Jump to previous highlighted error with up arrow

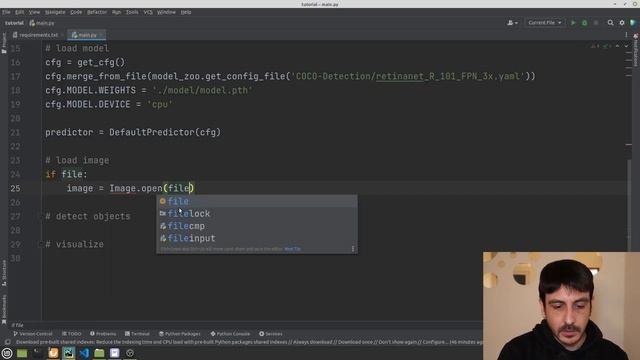pyautogui.click(x=617, y=46)
